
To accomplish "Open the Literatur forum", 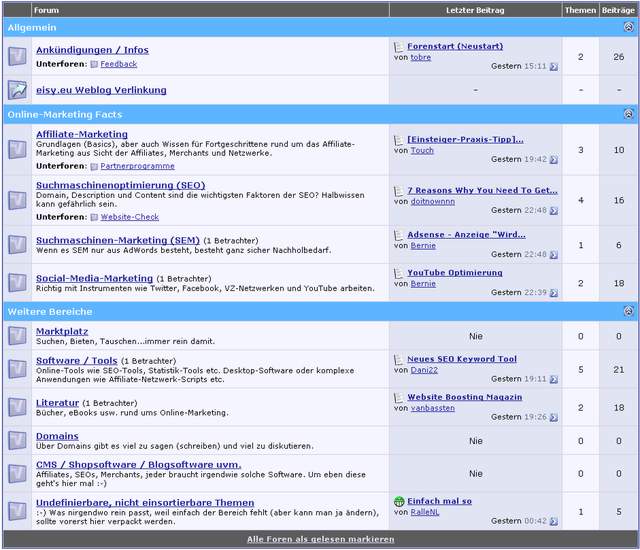I will point(58,402).
